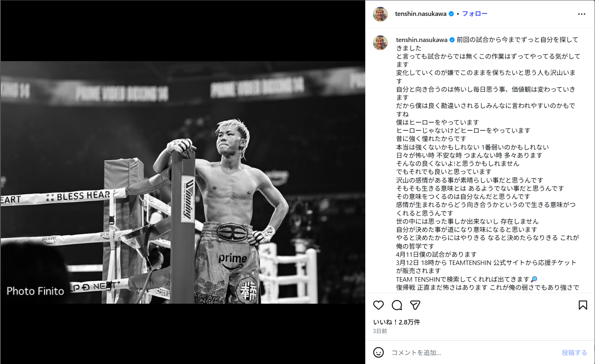595x364 pixels.
Task: Open the three-dot more options menu
Action: (x=582, y=14)
